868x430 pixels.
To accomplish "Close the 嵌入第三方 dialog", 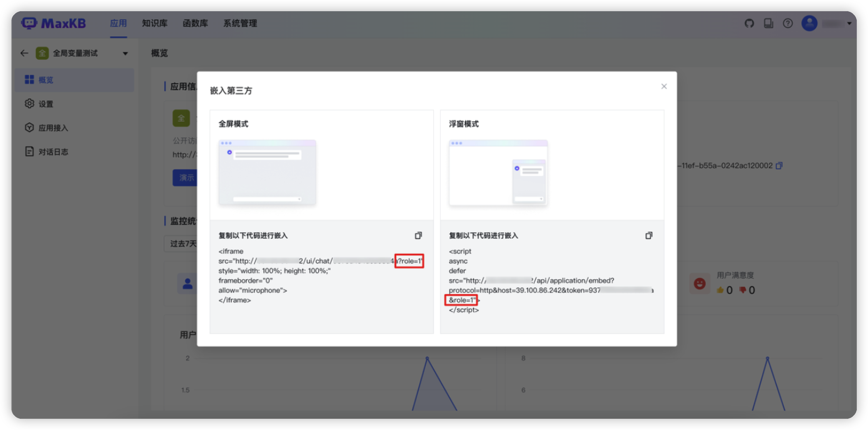I will coord(663,87).
